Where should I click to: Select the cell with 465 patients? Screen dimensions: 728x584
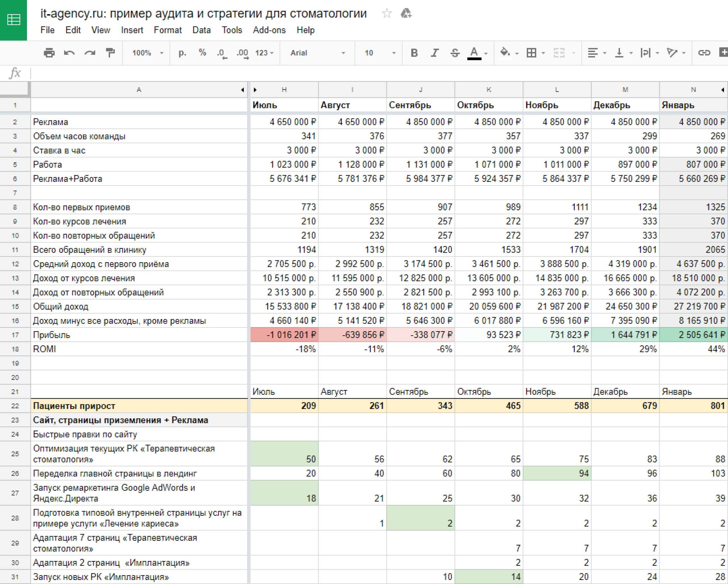tap(489, 406)
